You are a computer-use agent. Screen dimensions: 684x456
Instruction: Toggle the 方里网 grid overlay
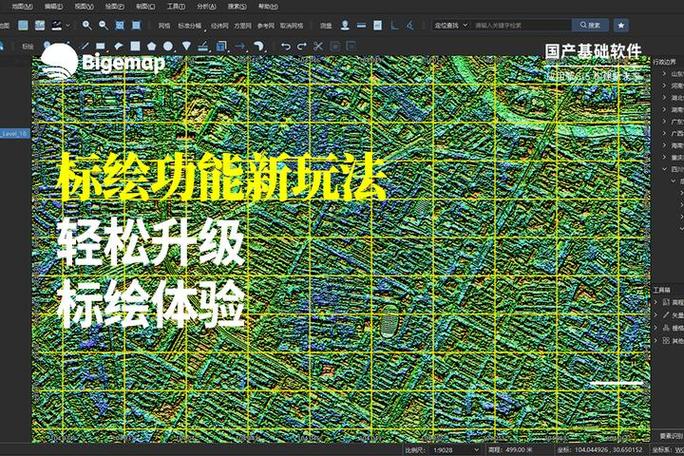point(241,24)
